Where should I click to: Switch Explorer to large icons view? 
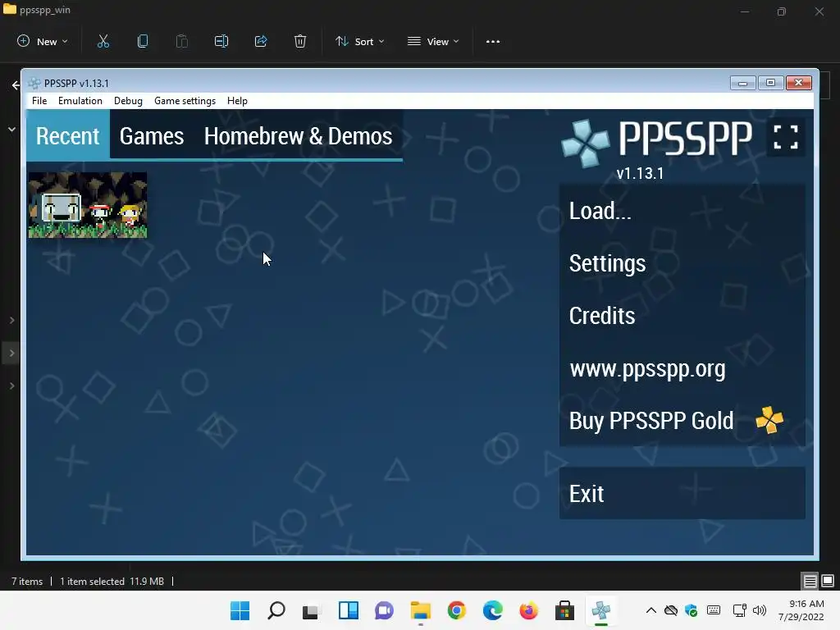[x=828, y=581]
